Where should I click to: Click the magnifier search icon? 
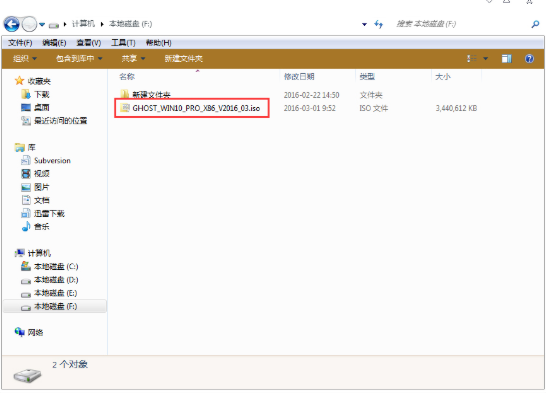click(535, 24)
